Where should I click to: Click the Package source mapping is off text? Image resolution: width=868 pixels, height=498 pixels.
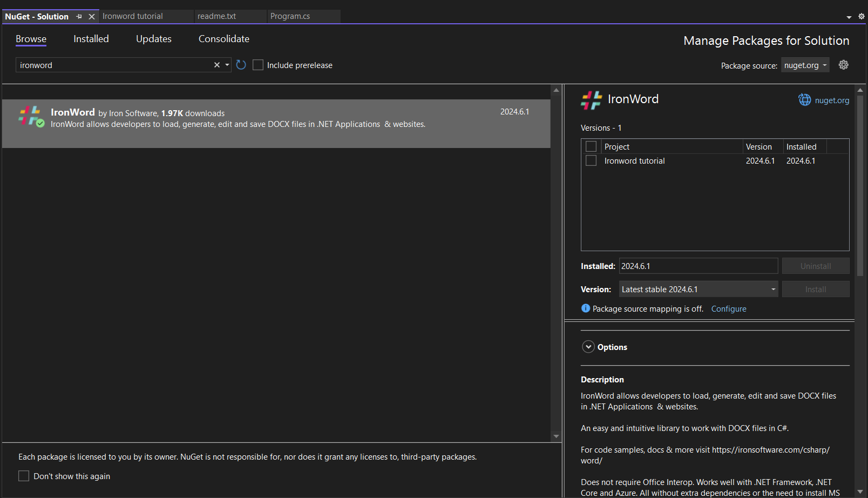click(x=648, y=308)
